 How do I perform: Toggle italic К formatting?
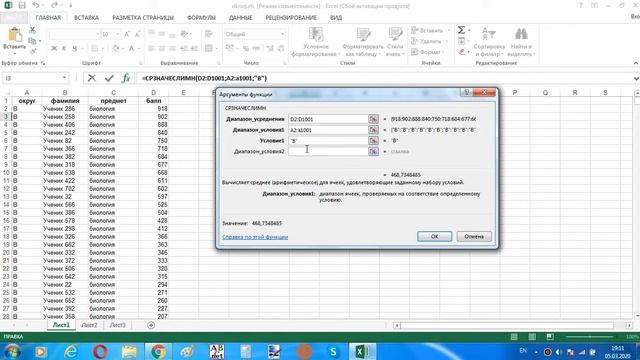(x=64, y=49)
